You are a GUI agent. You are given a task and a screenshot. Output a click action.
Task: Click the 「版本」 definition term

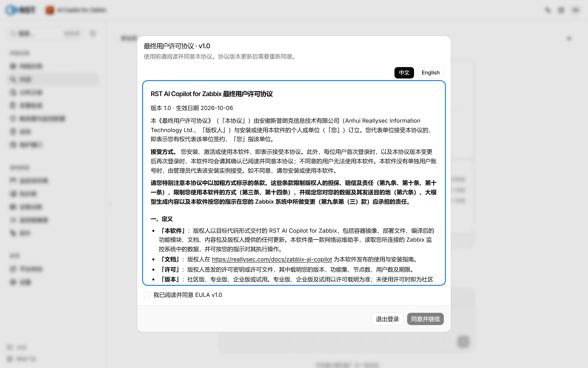[170, 279]
